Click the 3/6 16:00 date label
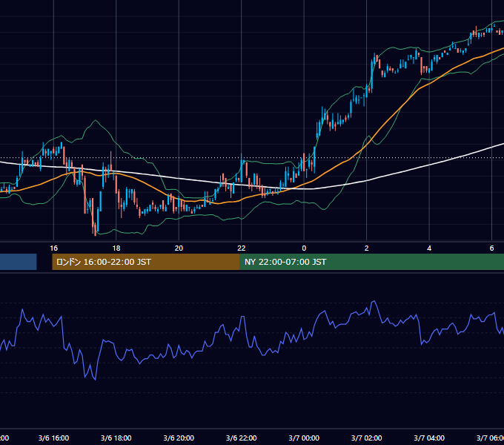The image size is (504, 445). pyautogui.click(x=53, y=438)
